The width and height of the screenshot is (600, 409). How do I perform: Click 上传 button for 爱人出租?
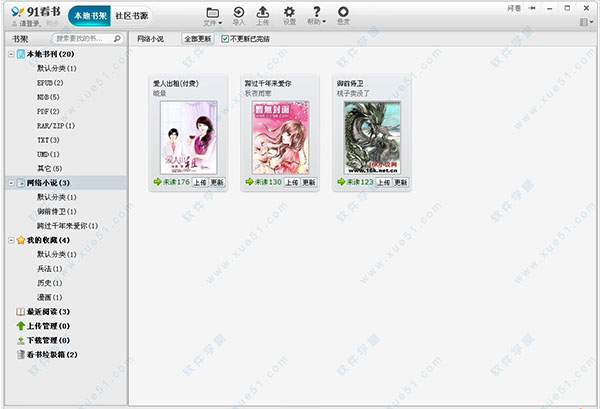coord(200,183)
